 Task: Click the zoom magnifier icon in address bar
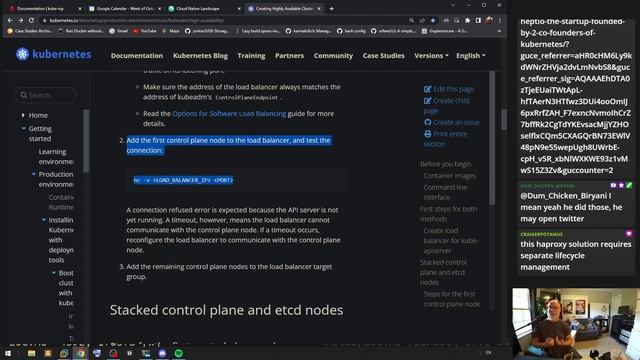click(x=411, y=20)
